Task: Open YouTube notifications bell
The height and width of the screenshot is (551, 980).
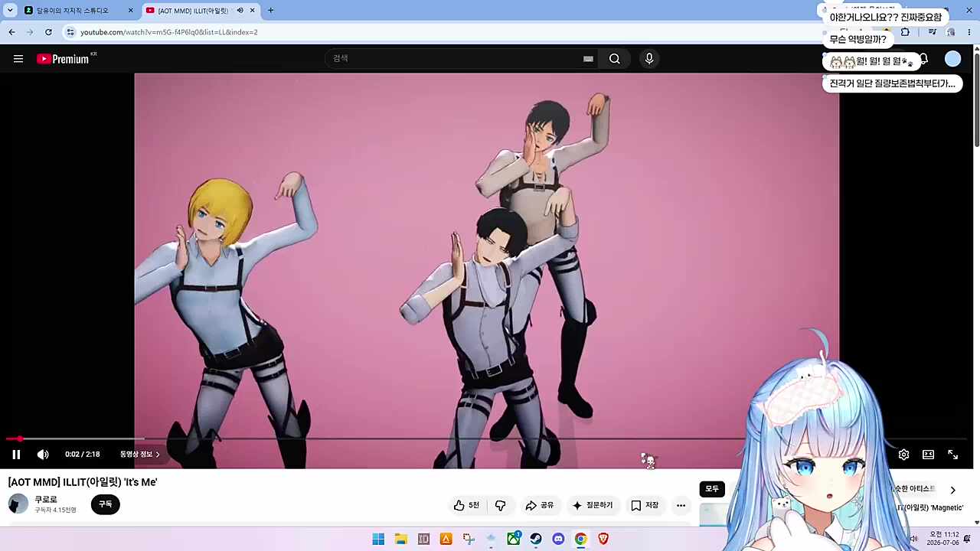Action: coord(923,59)
